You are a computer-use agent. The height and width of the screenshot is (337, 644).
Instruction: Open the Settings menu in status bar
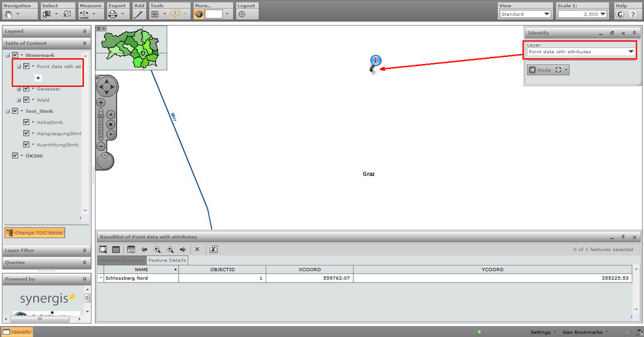click(x=543, y=332)
